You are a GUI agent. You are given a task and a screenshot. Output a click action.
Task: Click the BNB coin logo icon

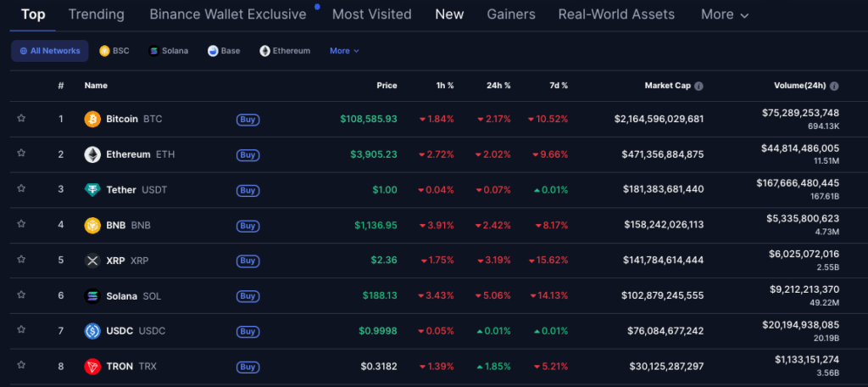click(x=92, y=226)
